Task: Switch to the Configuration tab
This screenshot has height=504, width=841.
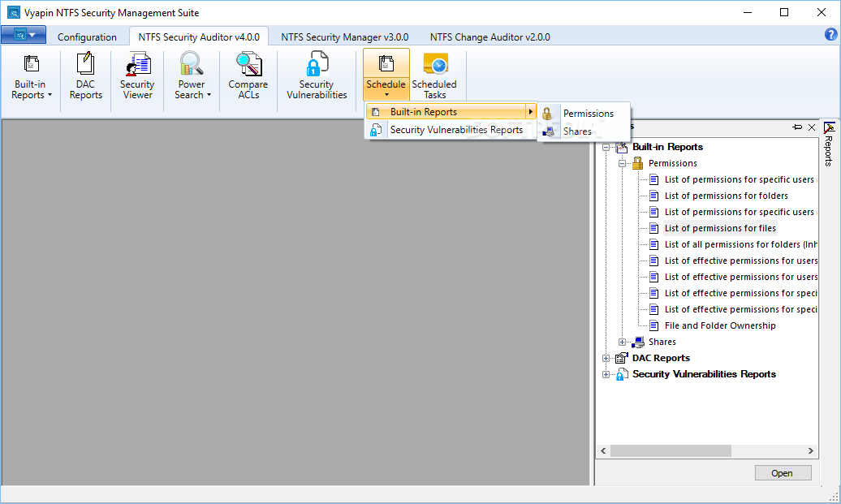Action: tap(87, 37)
